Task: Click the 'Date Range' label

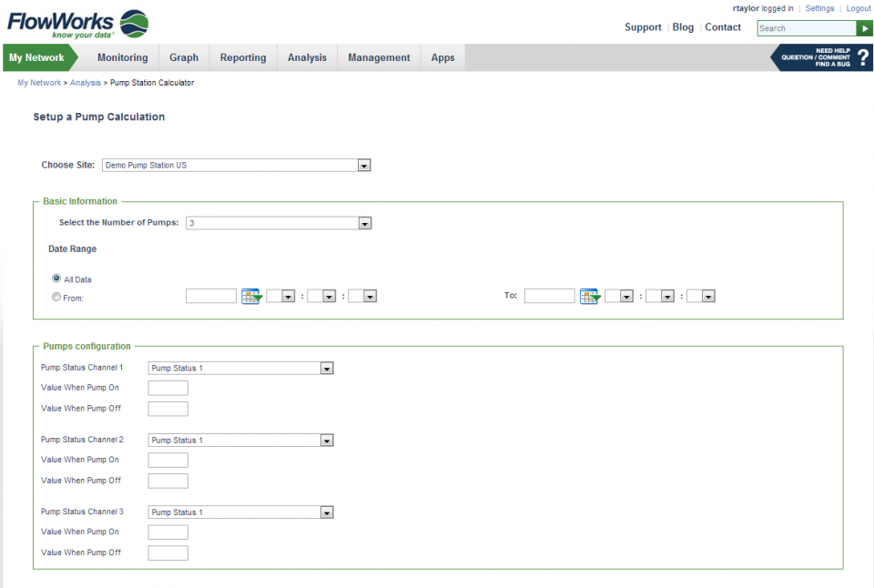Action: 73,248
